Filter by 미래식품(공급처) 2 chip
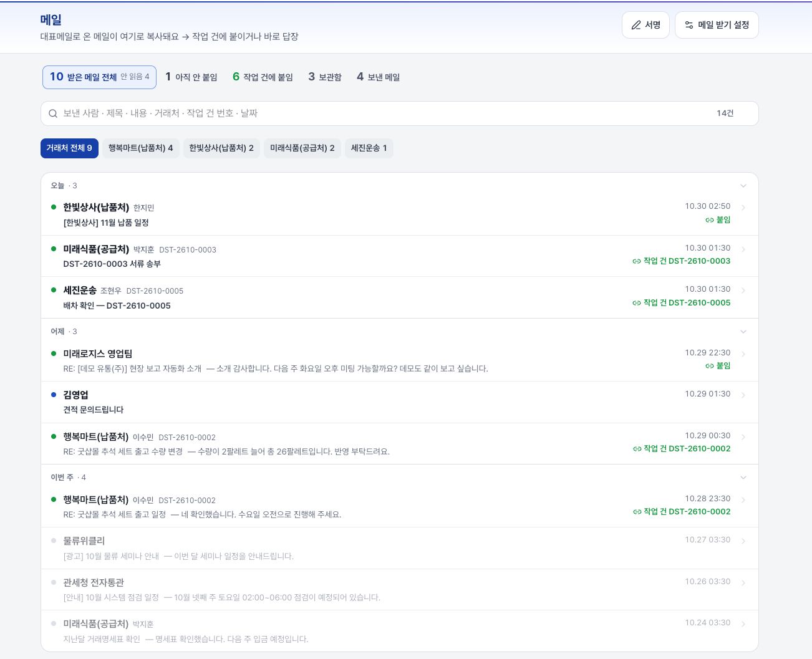The image size is (812, 659). [302, 148]
